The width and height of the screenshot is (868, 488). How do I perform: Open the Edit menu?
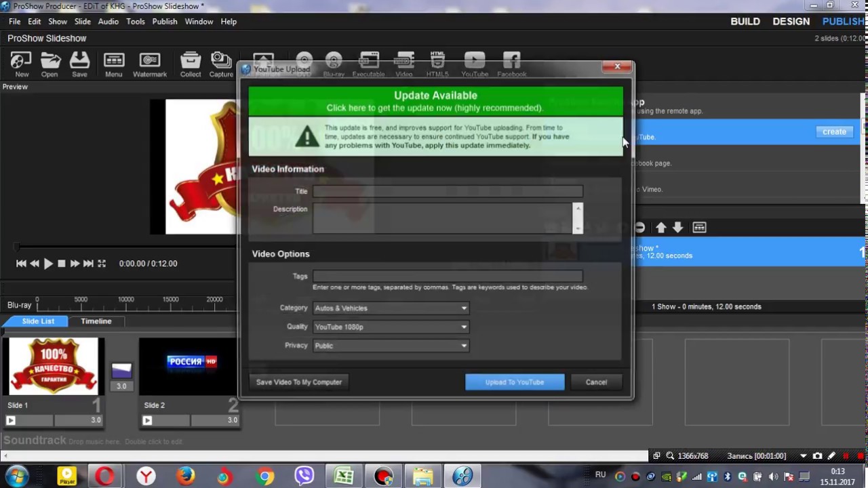pyautogui.click(x=35, y=22)
